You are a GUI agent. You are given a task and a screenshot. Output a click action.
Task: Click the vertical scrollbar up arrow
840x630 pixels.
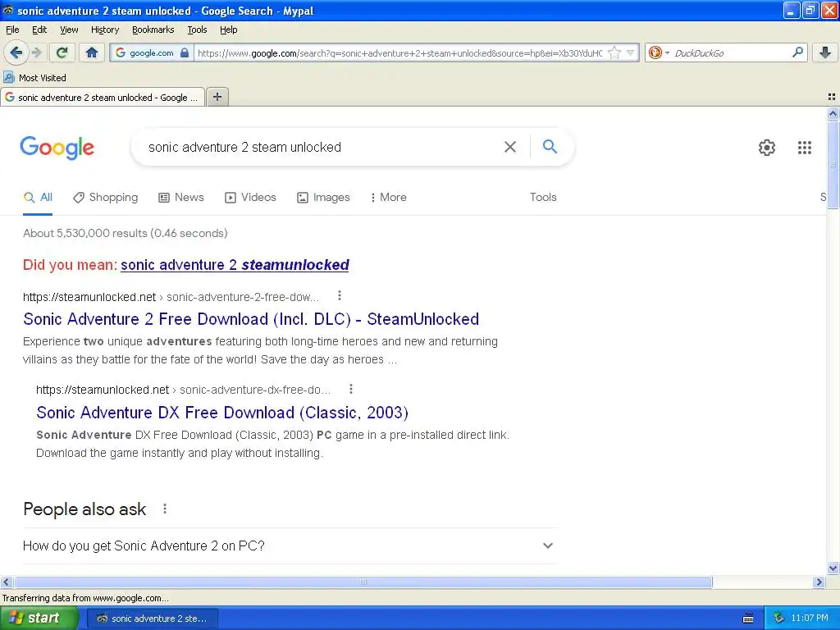point(833,113)
